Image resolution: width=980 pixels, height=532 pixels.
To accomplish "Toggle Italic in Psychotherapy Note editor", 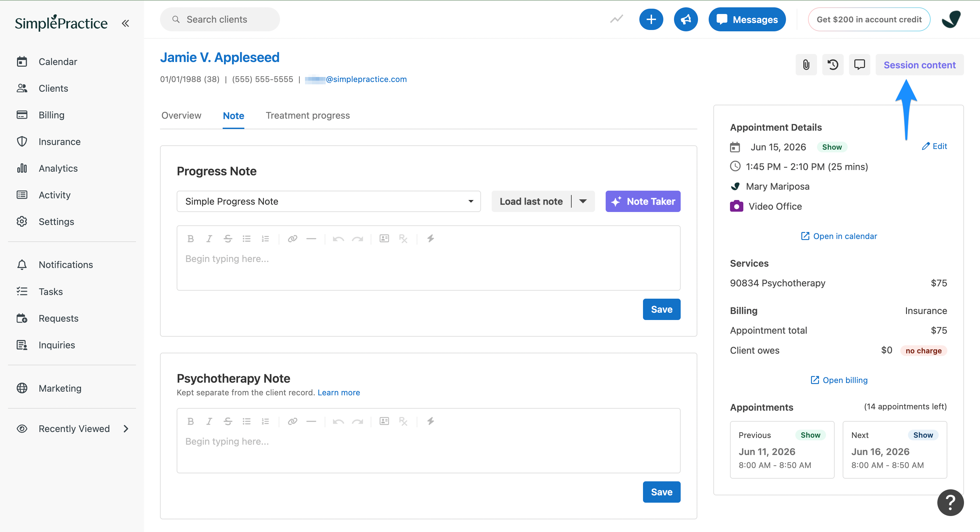I will click(x=209, y=421).
